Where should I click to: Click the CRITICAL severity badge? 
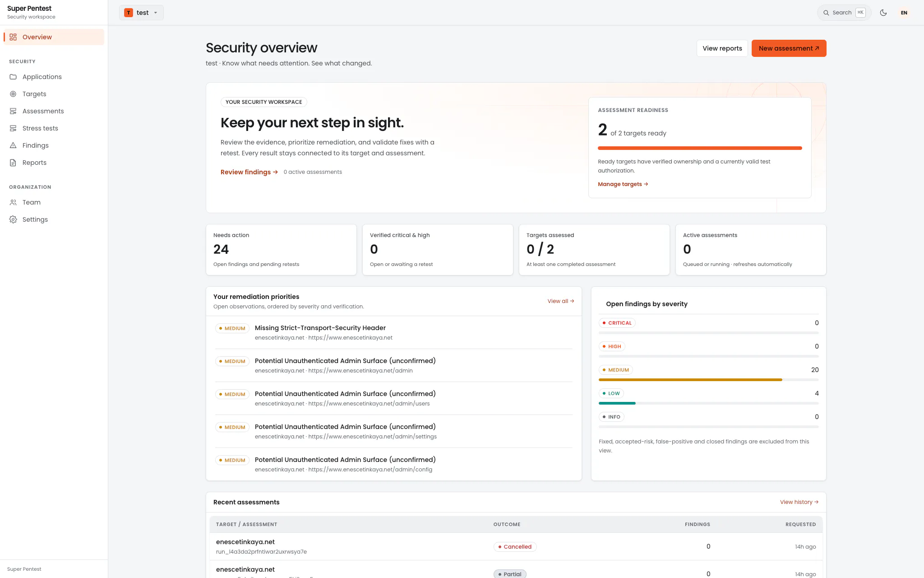point(617,323)
